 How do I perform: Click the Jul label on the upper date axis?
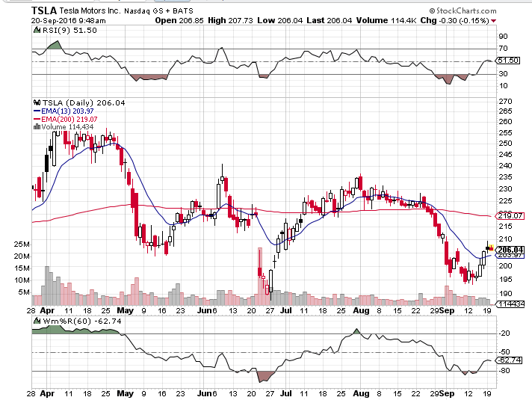286,310
